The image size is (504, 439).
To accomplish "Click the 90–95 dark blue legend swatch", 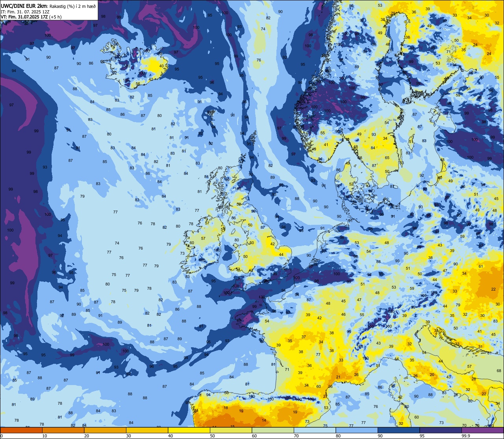I will tap(398, 430).
